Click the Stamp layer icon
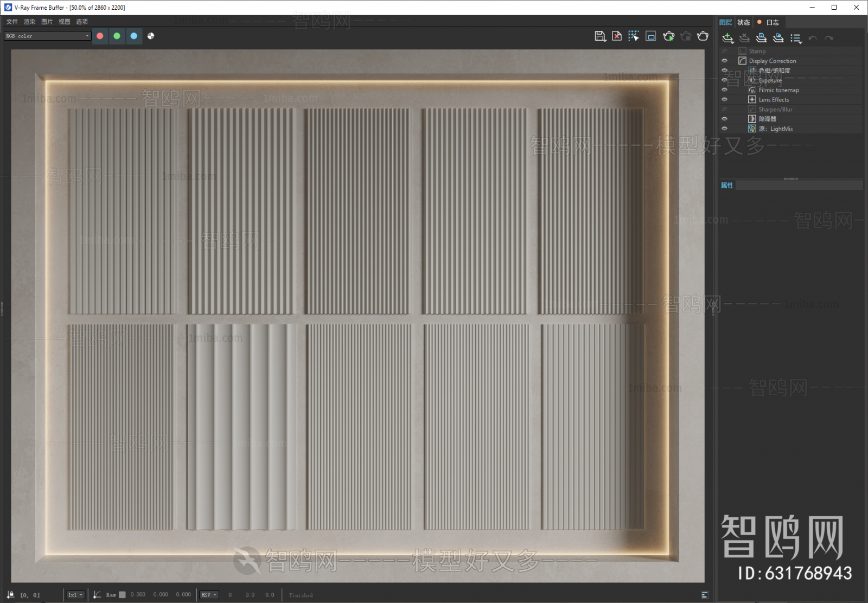 pos(743,51)
